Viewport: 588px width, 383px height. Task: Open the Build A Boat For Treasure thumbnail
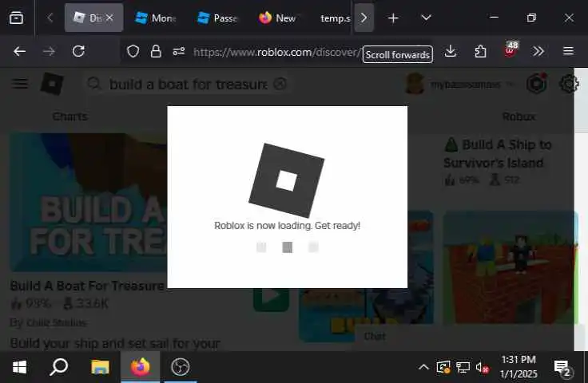pyautogui.click(x=89, y=202)
